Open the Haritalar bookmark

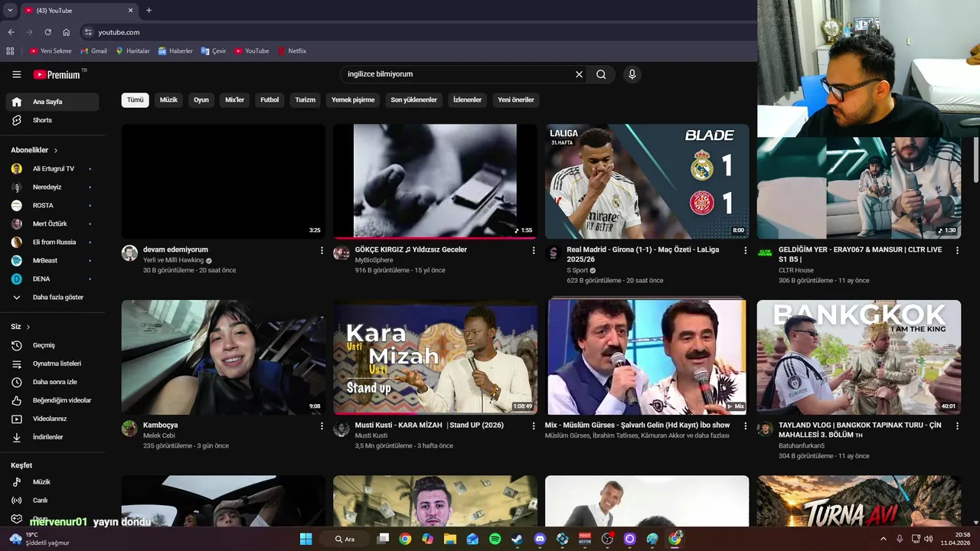(133, 51)
